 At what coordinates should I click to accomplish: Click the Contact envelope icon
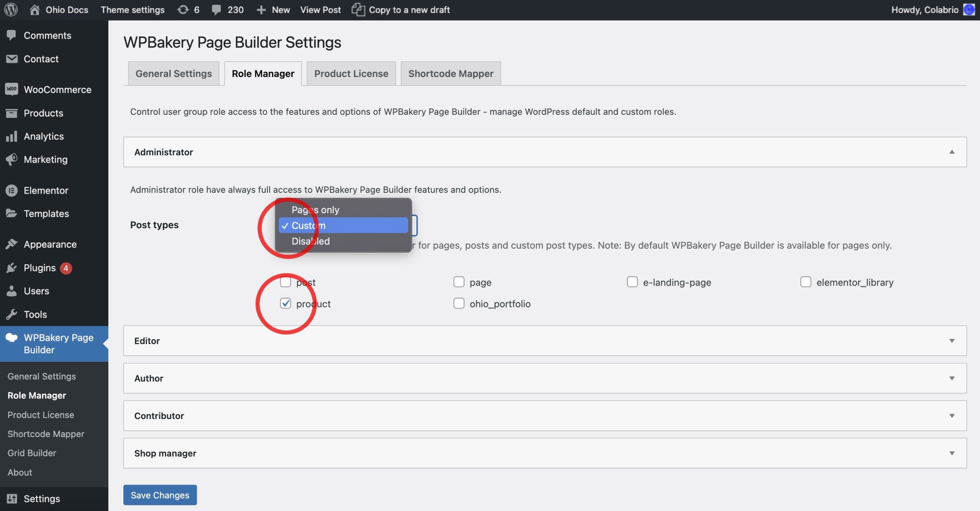click(11, 59)
